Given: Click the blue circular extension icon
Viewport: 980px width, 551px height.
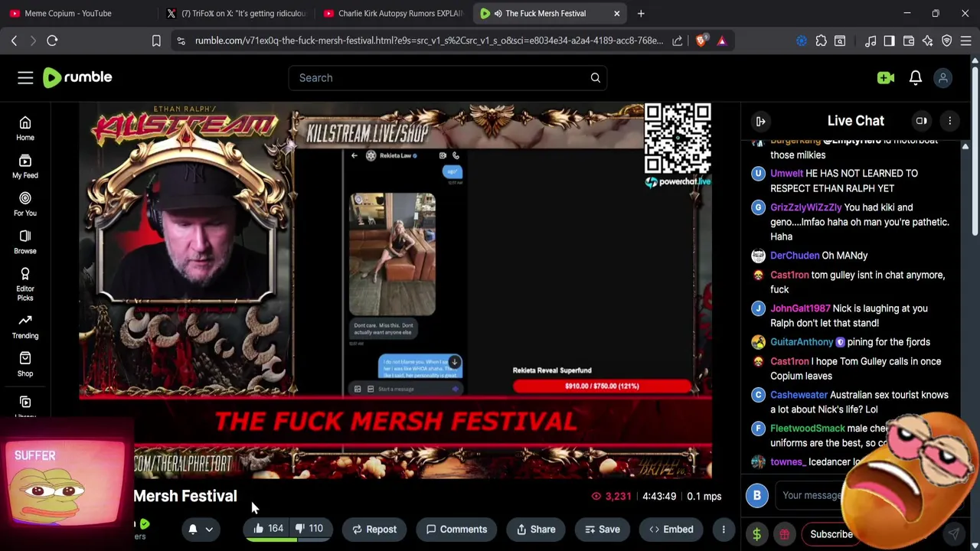Looking at the screenshot, I should (x=802, y=41).
